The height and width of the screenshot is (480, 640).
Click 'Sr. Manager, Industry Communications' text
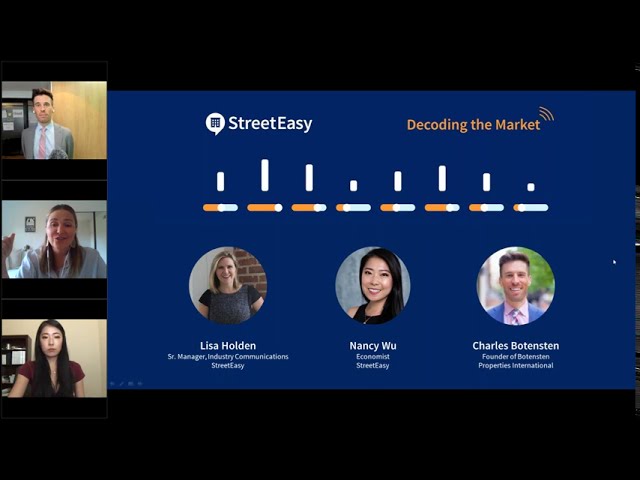[228, 357]
